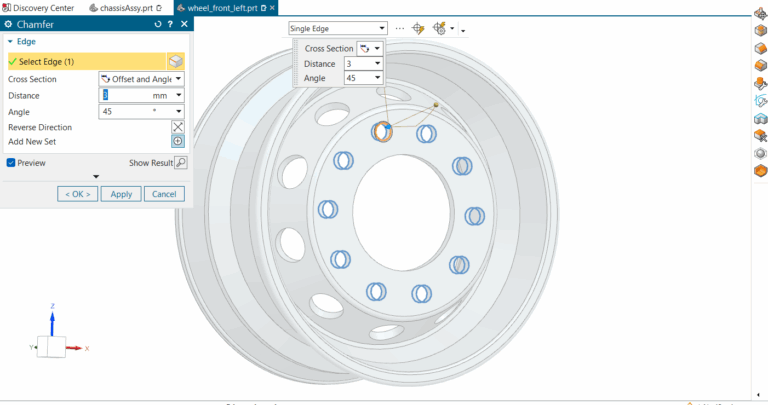The image size is (768, 405).
Task: Switch to the Discovery Center tab
Action: point(40,7)
